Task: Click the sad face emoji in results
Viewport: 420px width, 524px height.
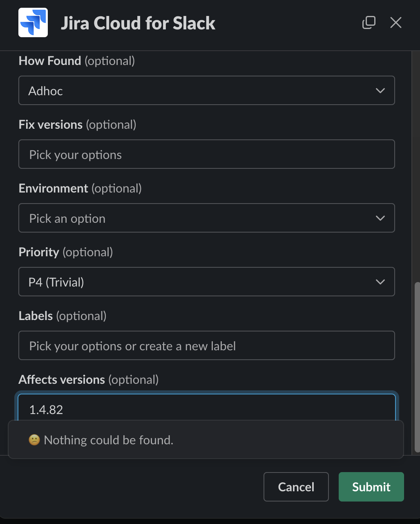Action: 34,440
